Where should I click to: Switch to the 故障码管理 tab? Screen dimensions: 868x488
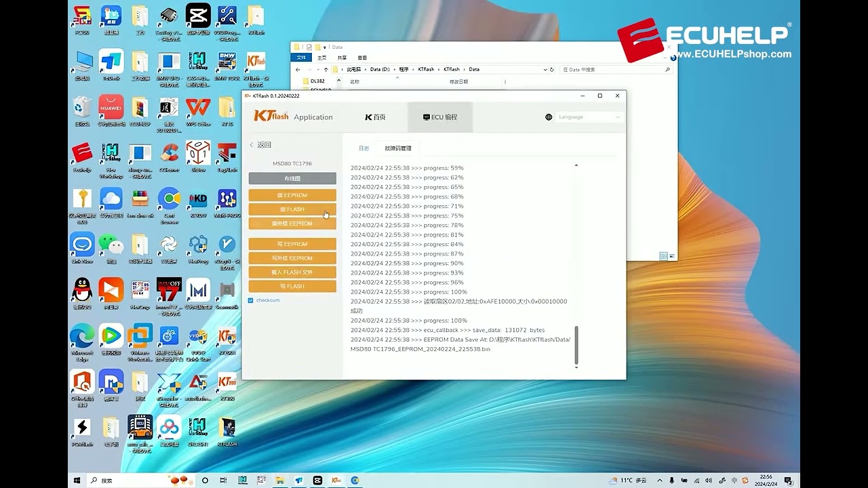click(x=398, y=148)
